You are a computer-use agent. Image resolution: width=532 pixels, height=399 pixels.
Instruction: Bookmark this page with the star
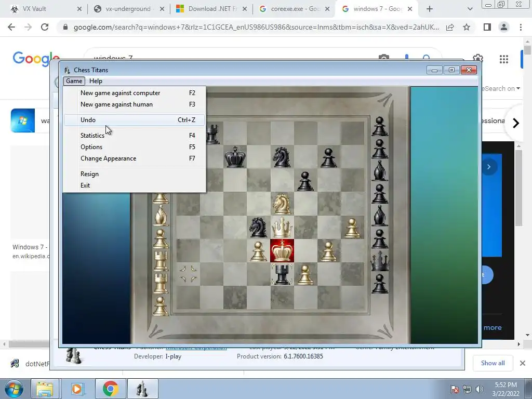point(467,27)
